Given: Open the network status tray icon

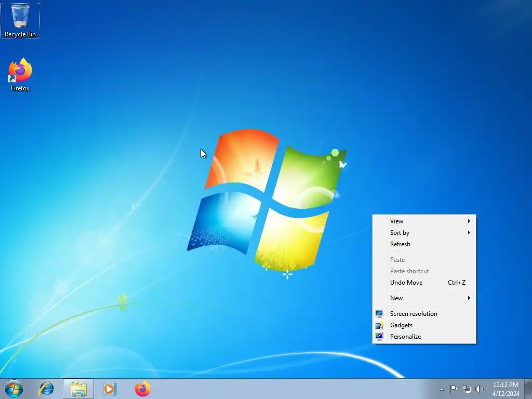Looking at the screenshot, I should pyautogui.click(x=467, y=389).
